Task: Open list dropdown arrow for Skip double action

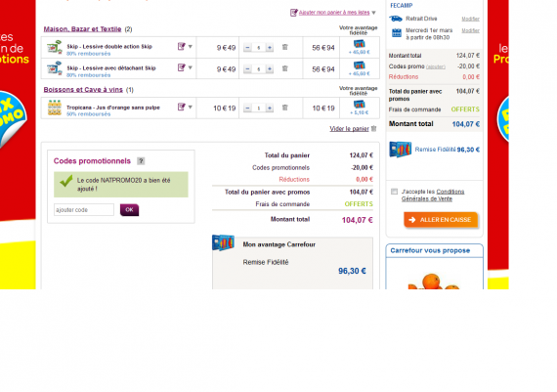Action: pos(191,47)
